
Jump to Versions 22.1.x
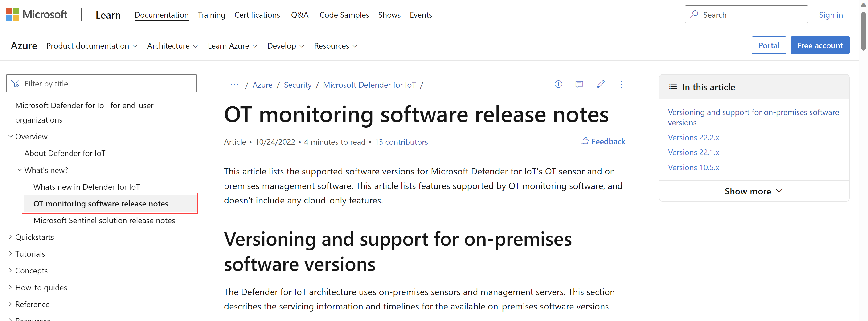tap(693, 152)
